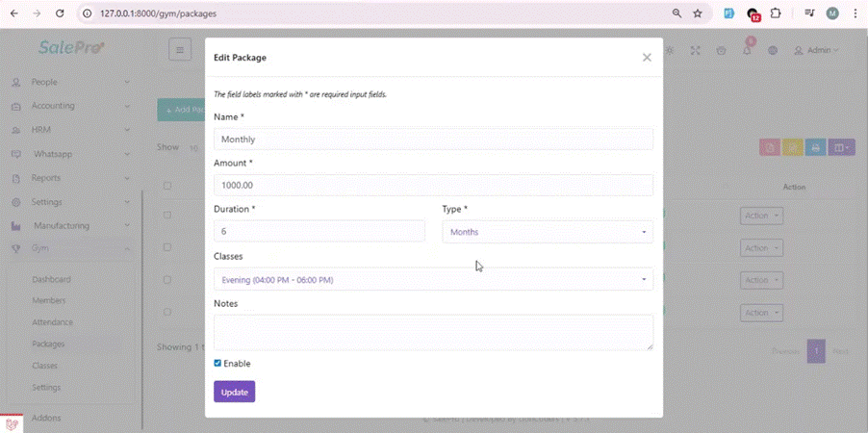Open the Type dropdown showing Months
The width and height of the screenshot is (868, 433).
[547, 232]
